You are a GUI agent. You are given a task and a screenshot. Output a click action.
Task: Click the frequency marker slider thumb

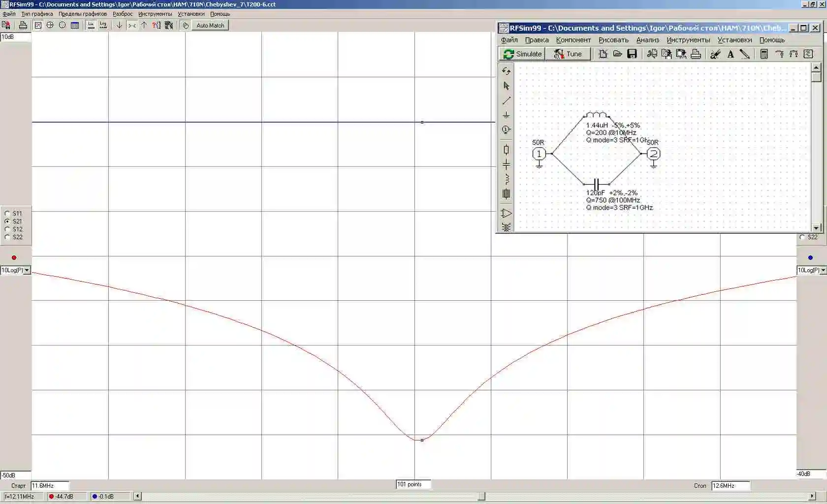tap(481, 497)
